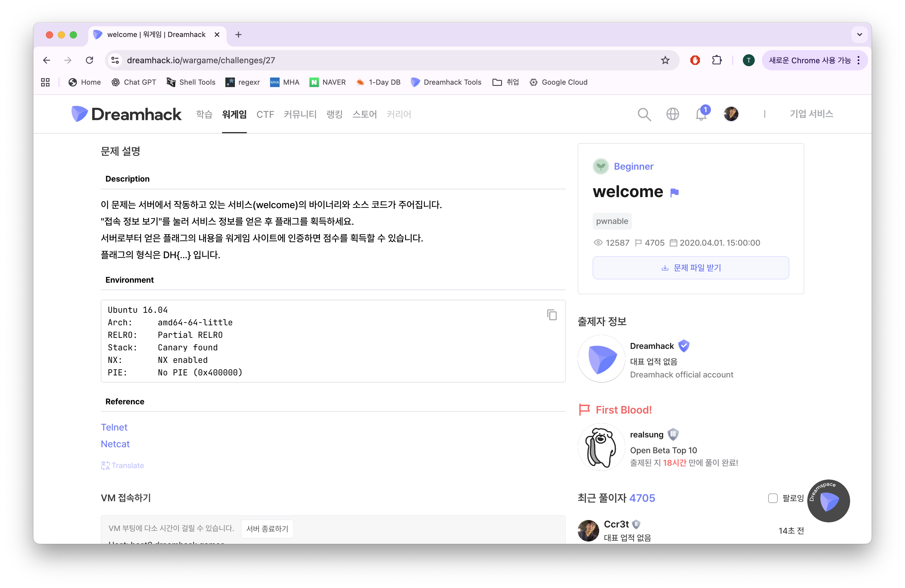Viewport: 905px width, 588px height.
Task: Switch to the CTF nav tab
Action: 265,114
